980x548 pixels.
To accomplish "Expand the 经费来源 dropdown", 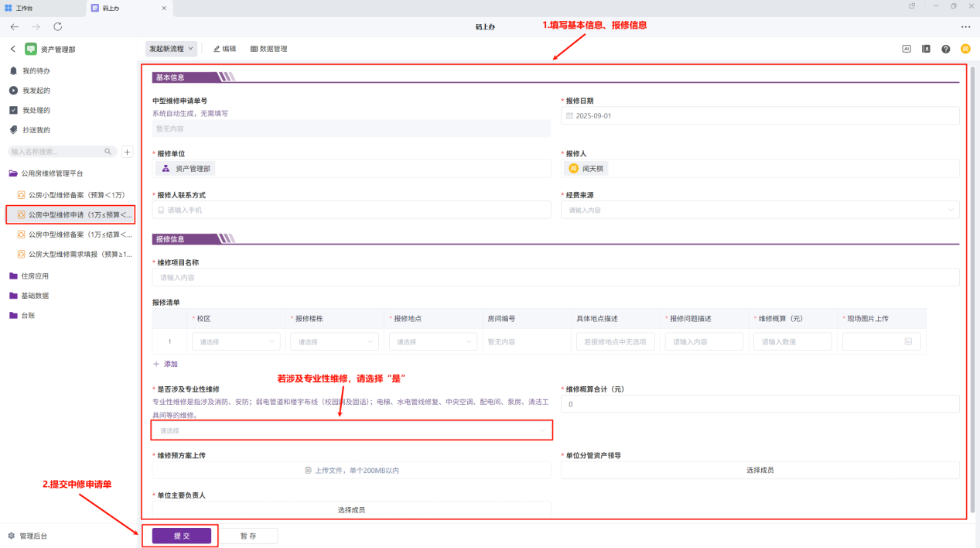I will [x=760, y=210].
